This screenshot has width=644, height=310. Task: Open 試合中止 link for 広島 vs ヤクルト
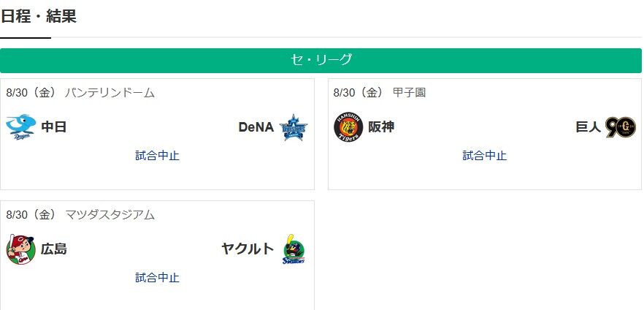(157, 278)
